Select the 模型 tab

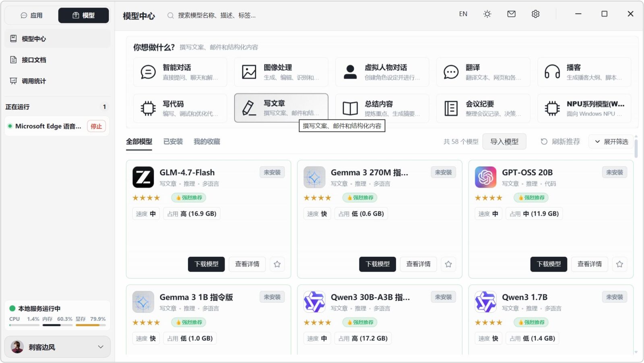[83, 15]
